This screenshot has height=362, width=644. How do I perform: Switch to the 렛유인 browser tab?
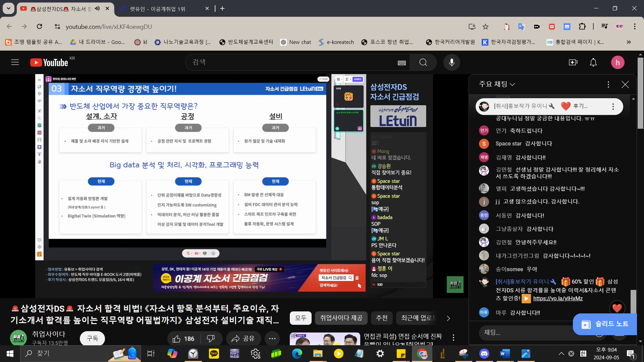[158, 9]
